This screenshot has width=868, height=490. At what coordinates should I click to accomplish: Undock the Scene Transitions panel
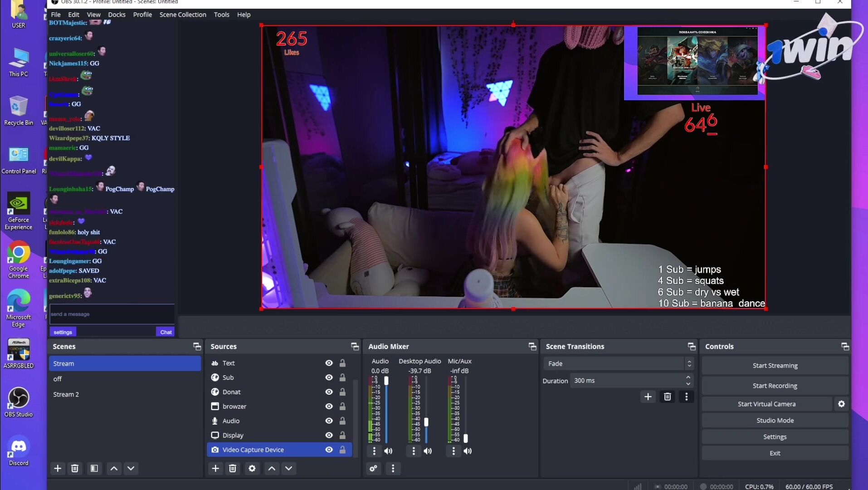pyautogui.click(x=692, y=346)
